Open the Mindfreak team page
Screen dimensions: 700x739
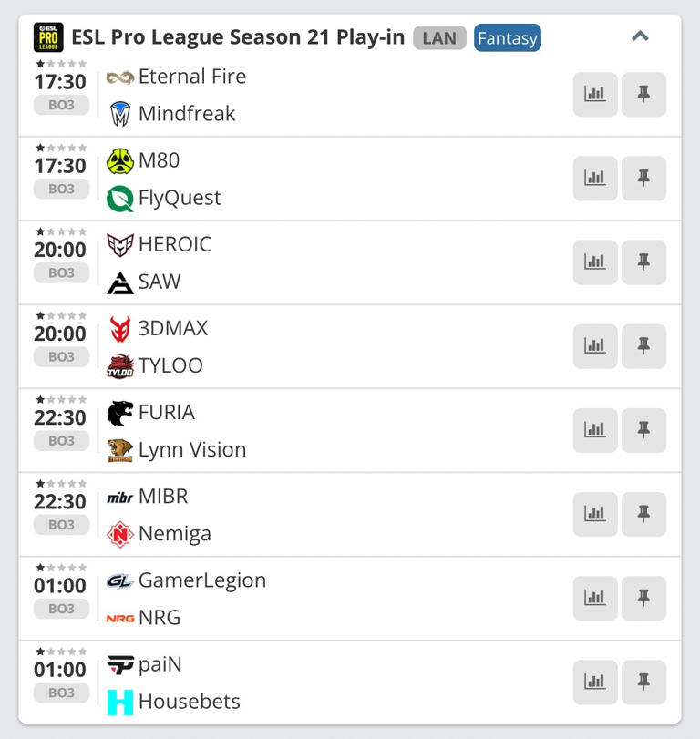(187, 113)
